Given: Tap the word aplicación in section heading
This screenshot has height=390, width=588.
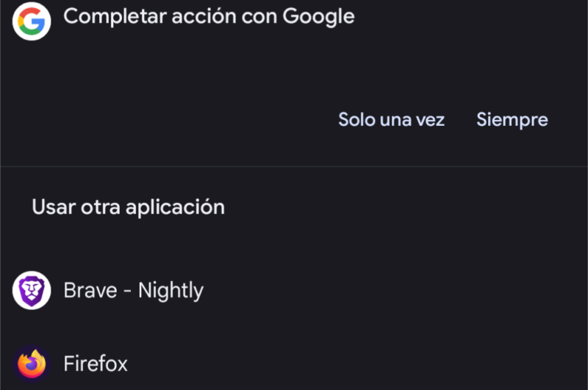Looking at the screenshot, I should point(175,208).
